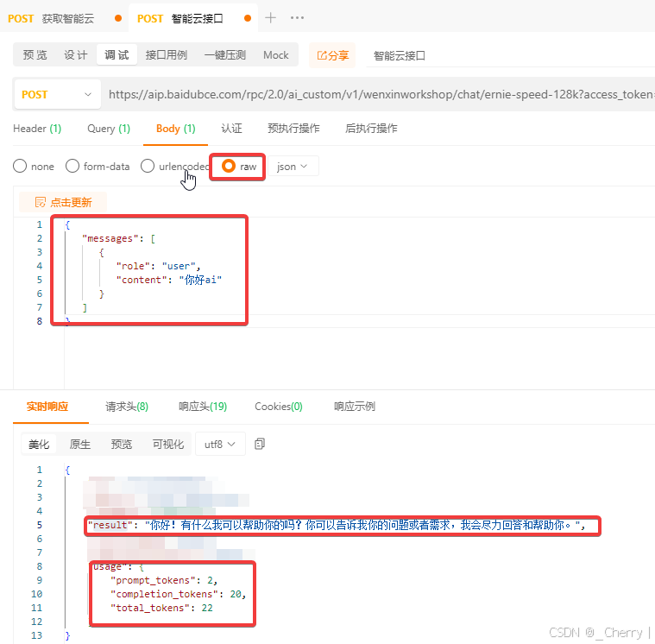Screen dimensions: 655x644
Task: Add a new request tab with plus icon
Action: 270,17
